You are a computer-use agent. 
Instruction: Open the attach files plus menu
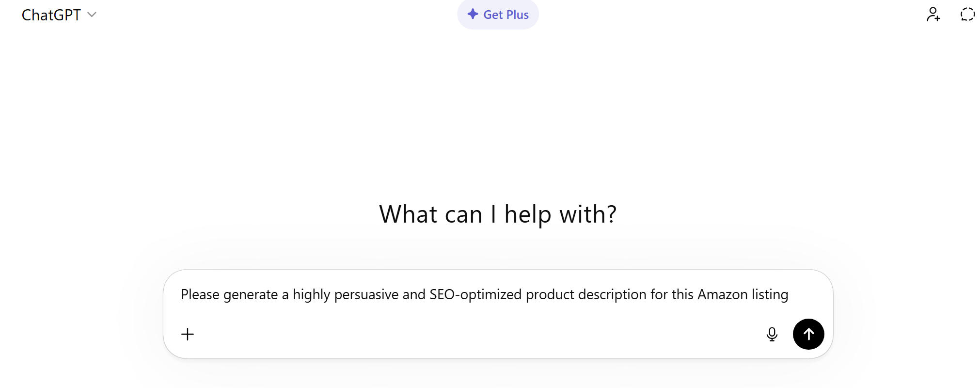coord(188,334)
